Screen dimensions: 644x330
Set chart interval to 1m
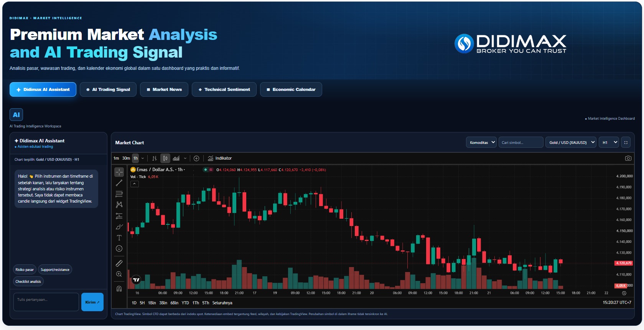[x=116, y=158]
